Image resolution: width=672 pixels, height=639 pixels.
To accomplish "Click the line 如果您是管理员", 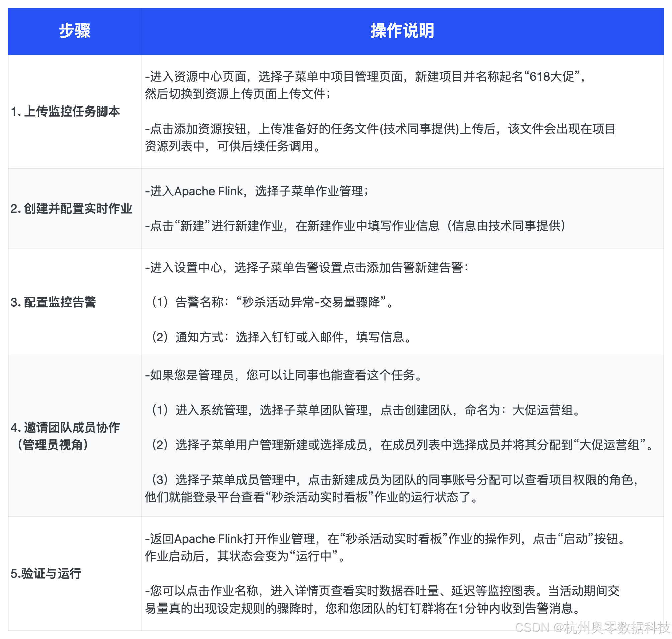I will pyautogui.click(x=283, y=375).
